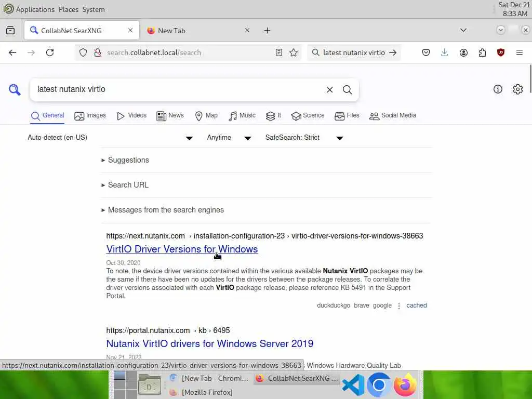Open the Applications menu

click(35, 9)
